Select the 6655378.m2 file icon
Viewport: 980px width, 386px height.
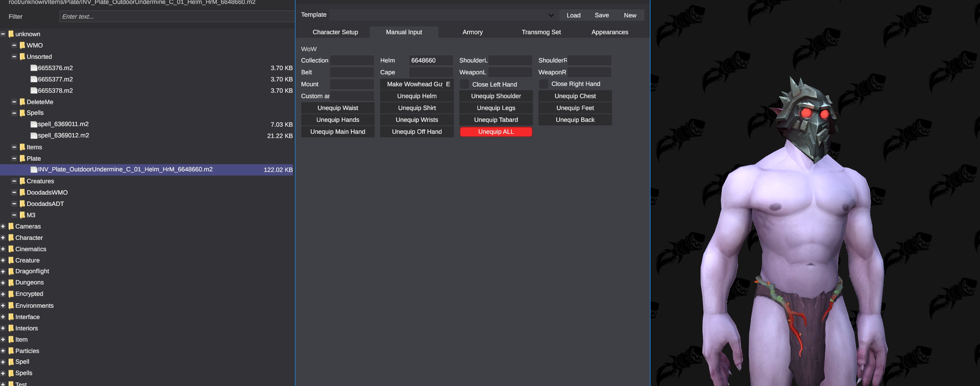pyautogui.click(x=34, y=91)
